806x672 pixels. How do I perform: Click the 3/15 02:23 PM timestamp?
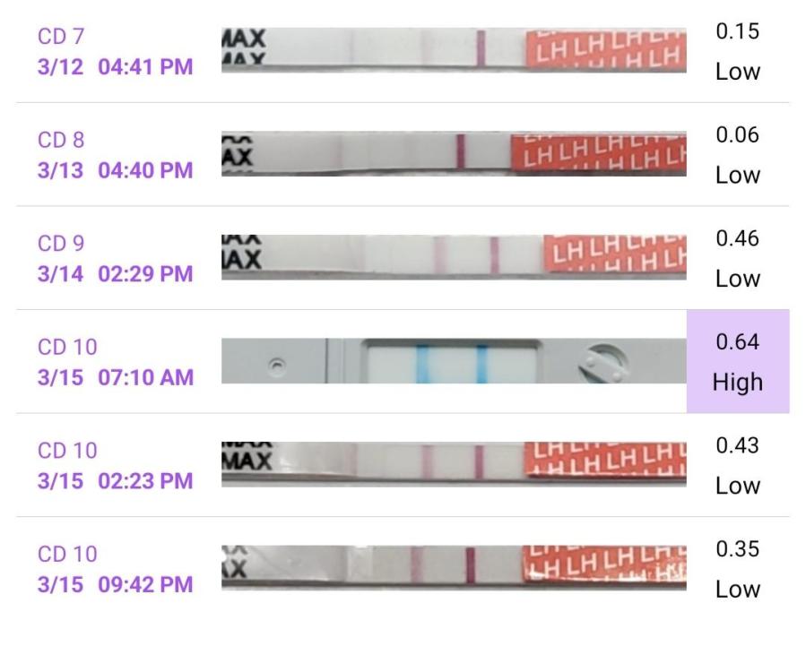(115, 481)
